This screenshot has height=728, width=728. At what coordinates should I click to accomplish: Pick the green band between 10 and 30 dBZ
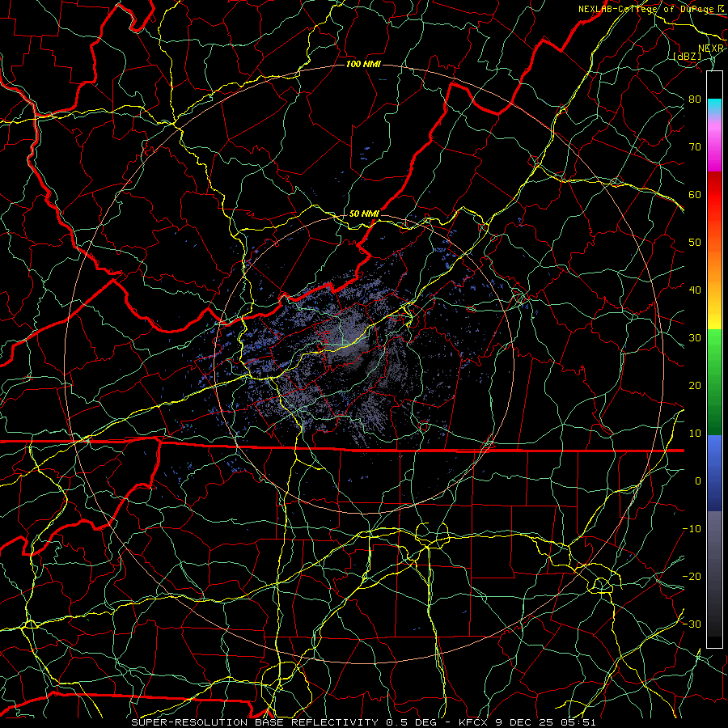point(714,382)
